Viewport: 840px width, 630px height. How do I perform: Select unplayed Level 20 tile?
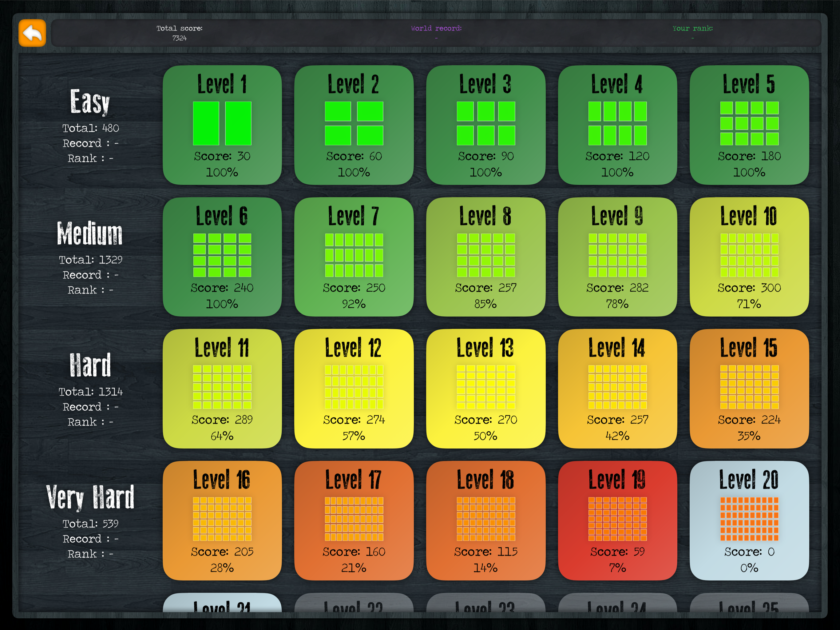[749, 520]
